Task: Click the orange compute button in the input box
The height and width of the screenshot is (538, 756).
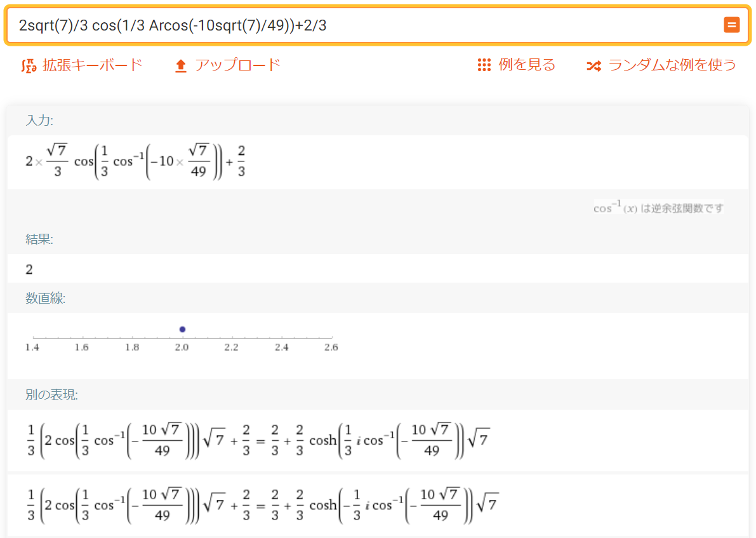Action: coord(731,25)
